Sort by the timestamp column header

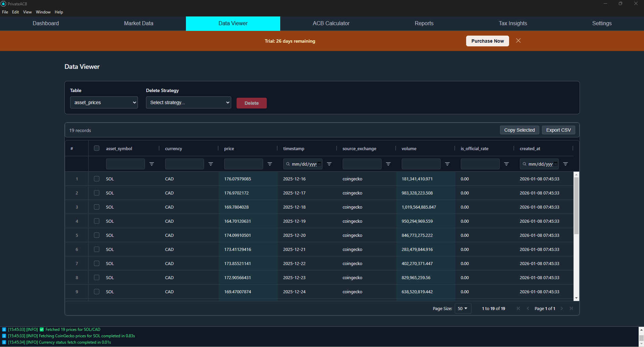click(294, 148)
